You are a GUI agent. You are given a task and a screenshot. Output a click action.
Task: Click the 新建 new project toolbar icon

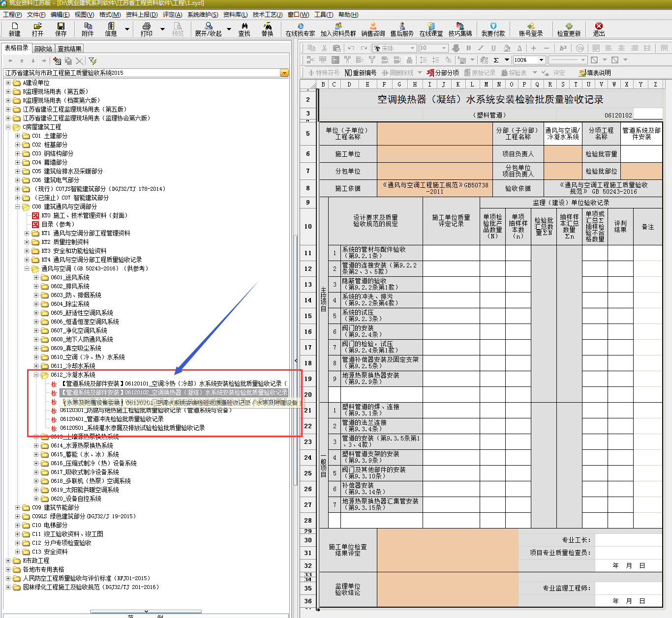coord(14,29)
